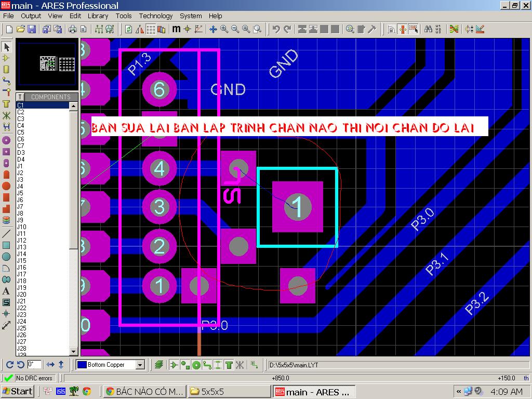532x399 pixels.
Task: Toggle auto track necking
Action: point(403,30)
